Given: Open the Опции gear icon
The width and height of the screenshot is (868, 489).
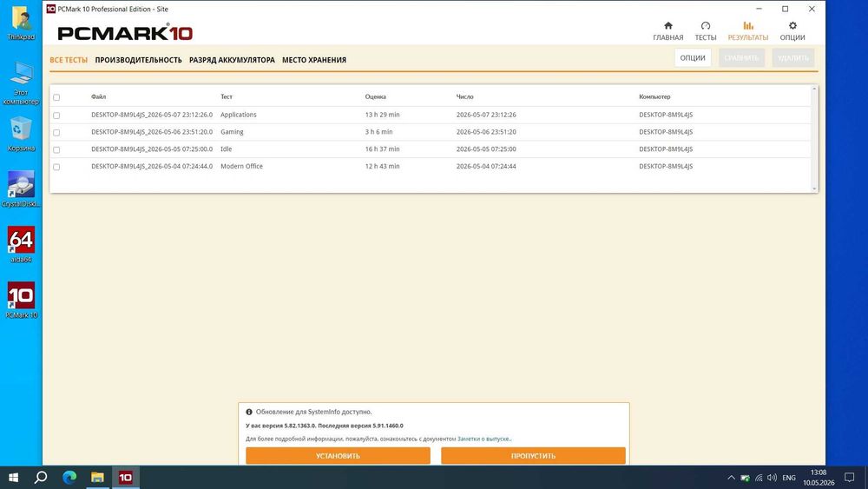Looking at the screenshot, I should point(792,26).
